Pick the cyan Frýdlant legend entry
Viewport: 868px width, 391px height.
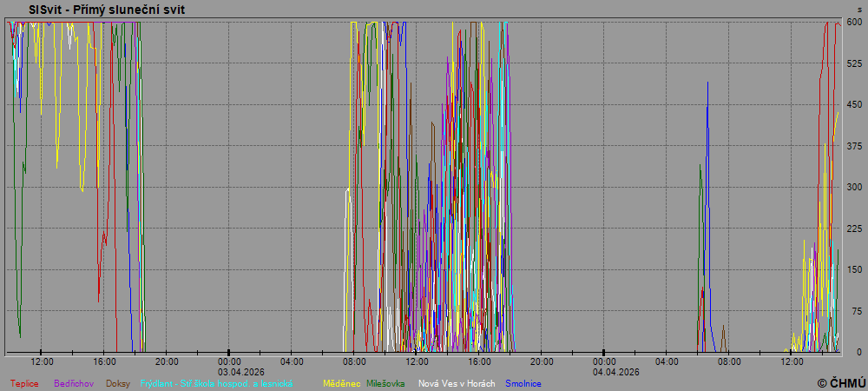tap(216, 383)
